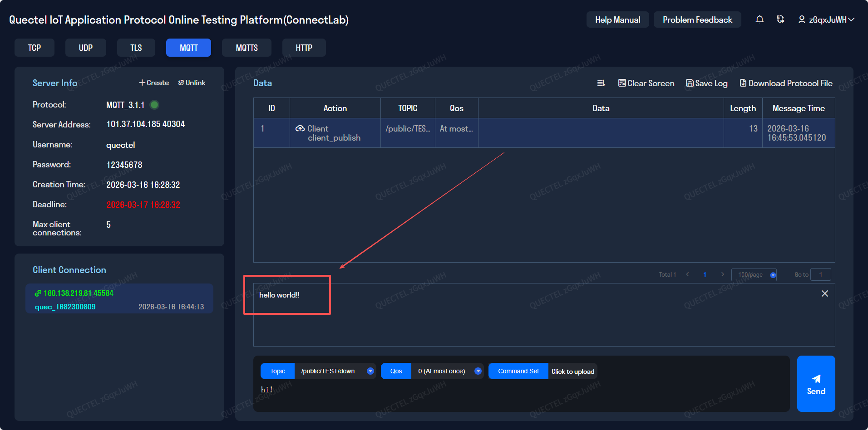Screen dimensions: 868x430
Task: Open the zGqxJuWH user account menu
Action: (827, 20)
